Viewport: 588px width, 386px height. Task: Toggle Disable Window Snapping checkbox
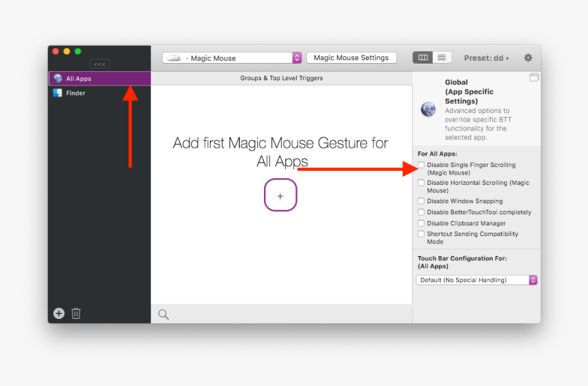tap(421, 201)
